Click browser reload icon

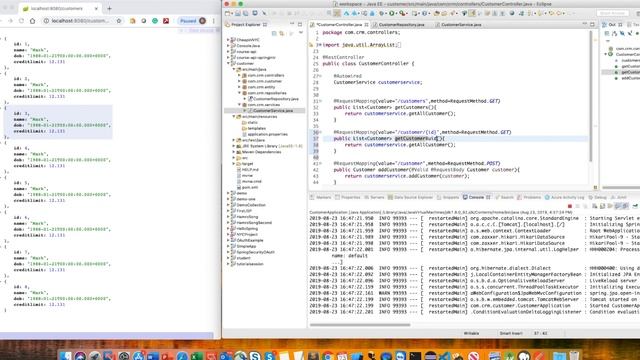coord(21,20)
